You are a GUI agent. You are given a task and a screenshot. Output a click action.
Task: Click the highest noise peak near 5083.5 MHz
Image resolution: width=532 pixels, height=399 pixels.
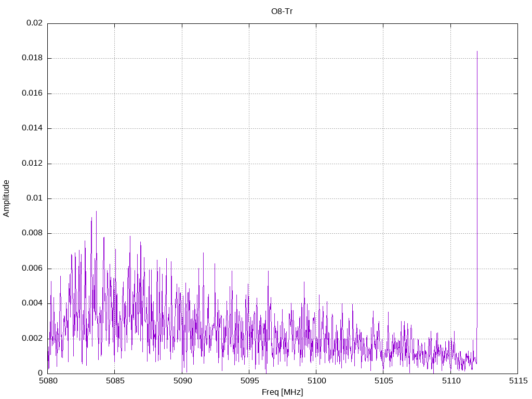pos(96,211)
